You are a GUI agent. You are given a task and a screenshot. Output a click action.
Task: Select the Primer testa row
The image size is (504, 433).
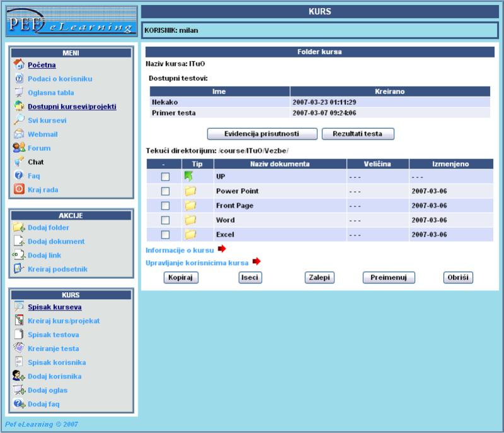pos(320,113)
